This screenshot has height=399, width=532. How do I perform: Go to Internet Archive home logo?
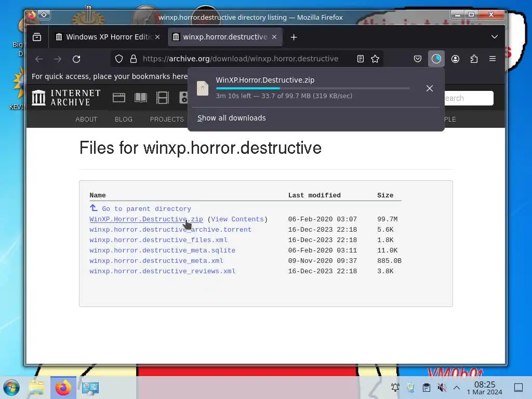66,98
